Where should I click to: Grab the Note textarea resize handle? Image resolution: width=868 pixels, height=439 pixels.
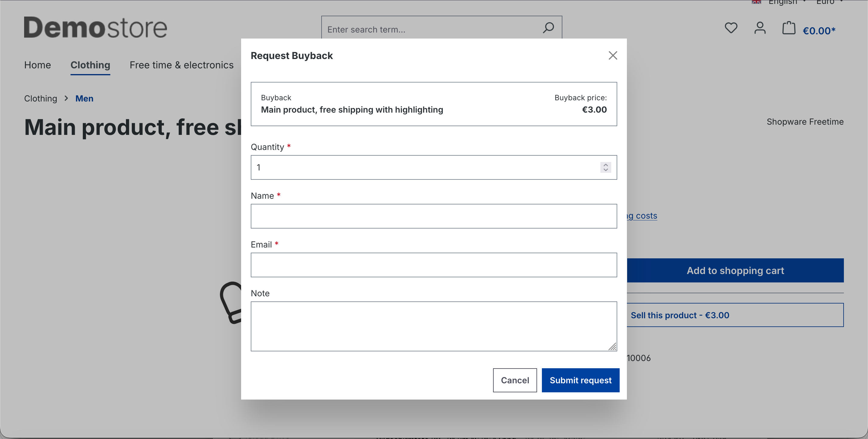[613, 347]
